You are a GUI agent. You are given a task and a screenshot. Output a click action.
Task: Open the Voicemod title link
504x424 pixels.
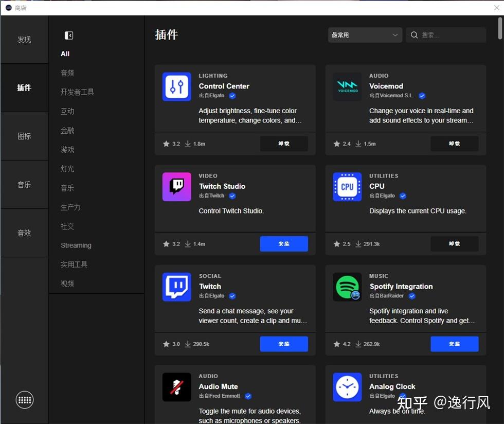pos(386,86)
